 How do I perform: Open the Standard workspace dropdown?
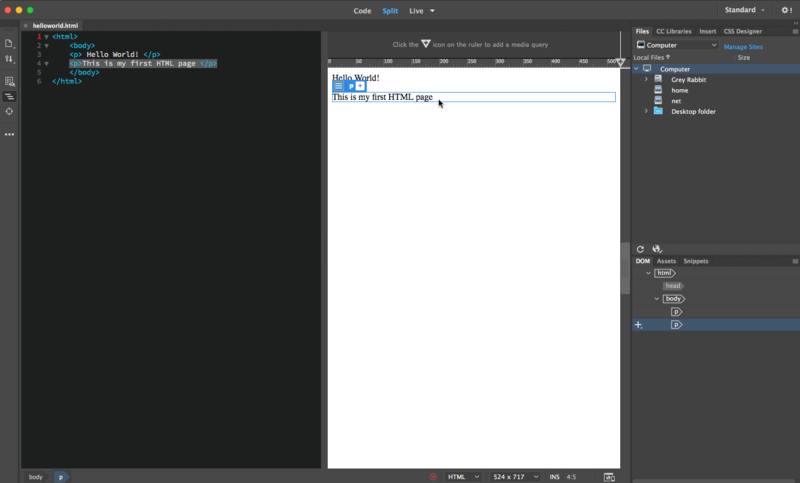[x=746, y=10]
